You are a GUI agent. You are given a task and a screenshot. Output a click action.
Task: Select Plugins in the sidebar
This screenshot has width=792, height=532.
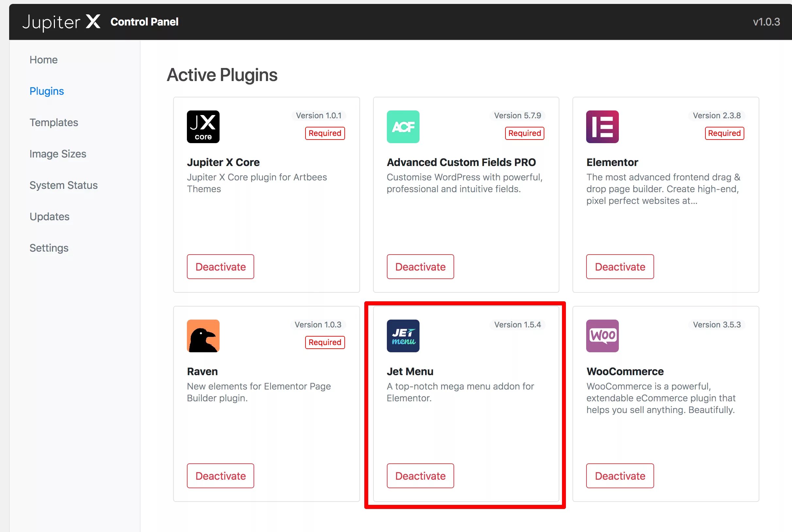(x=46, y=91)
